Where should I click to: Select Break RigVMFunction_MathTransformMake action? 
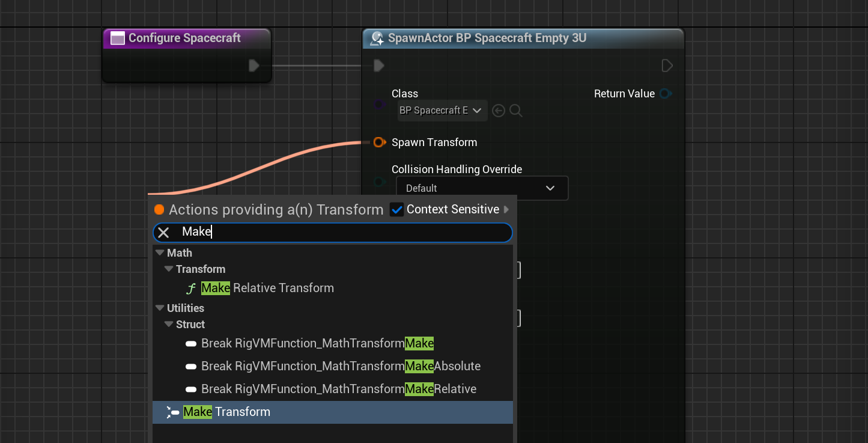click(333, 344)
